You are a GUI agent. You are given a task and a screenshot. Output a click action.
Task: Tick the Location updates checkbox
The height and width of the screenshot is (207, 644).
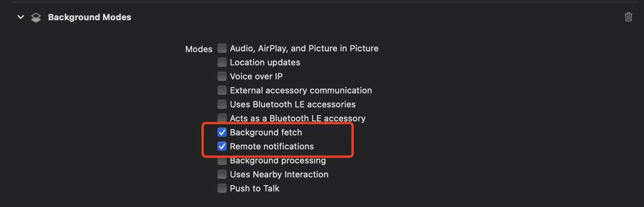pyautogui.click(x=222, y=62)
